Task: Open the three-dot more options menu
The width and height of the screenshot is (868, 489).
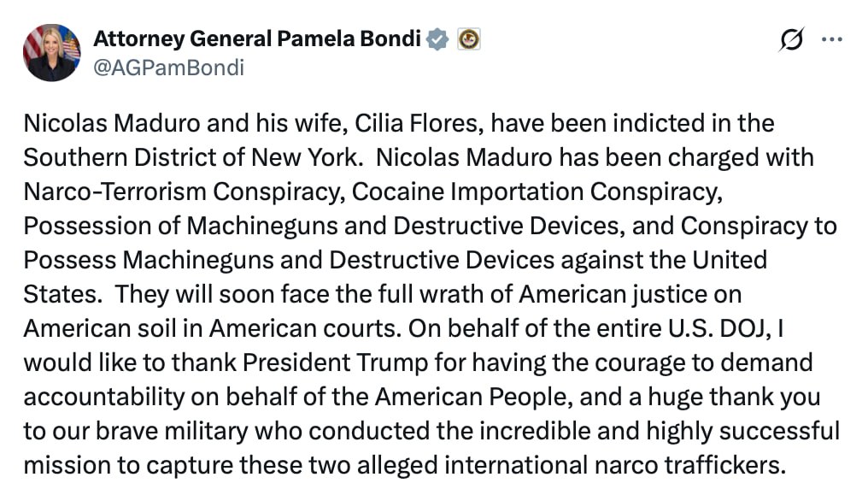Action: pos(832,39)
